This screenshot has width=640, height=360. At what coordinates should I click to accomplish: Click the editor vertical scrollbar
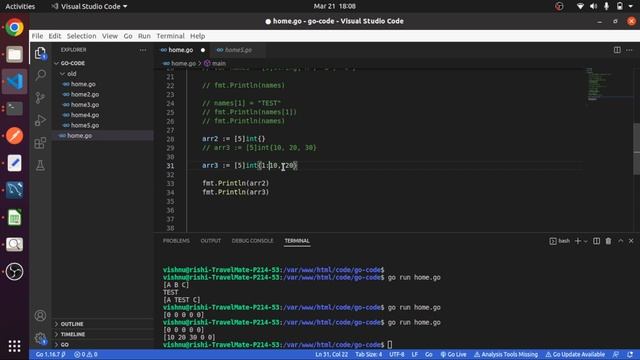[636, 149]
